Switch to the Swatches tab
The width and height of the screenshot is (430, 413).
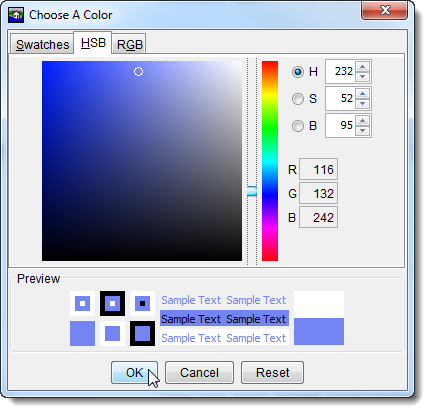(x=42, y=44)
